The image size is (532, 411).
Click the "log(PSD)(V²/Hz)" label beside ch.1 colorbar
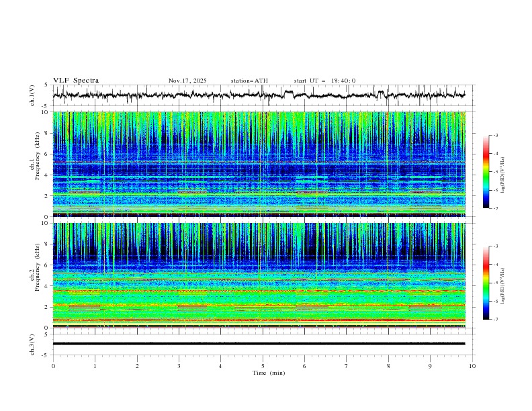pos(502,175)
